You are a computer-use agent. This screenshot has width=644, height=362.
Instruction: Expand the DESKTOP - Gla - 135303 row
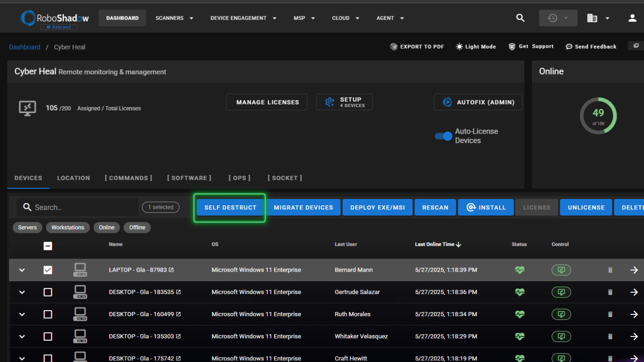pos(22,337)
